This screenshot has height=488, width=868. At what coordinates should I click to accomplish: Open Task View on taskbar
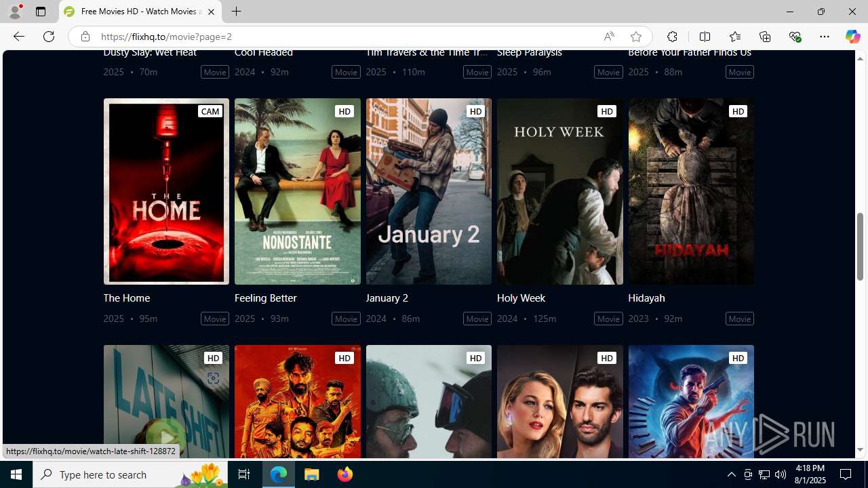tap(244, 474)
